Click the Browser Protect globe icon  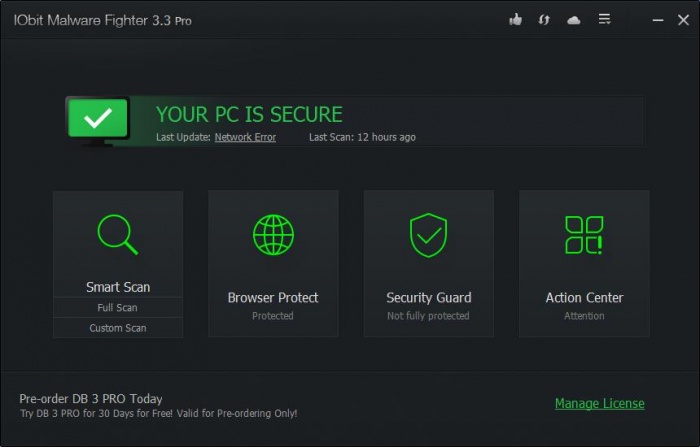point(273,235)
